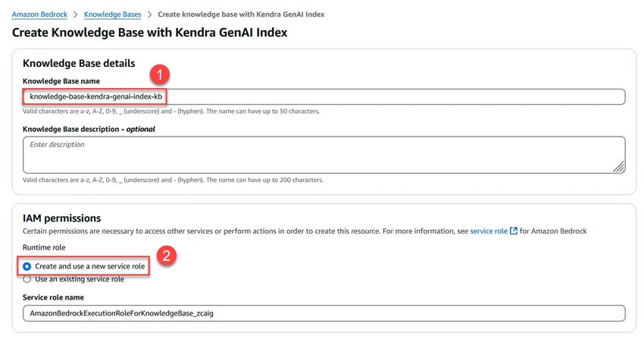Focus the Knowledge Base description text area
Viewport: 644px width, 339px height.
click(324, 155)
